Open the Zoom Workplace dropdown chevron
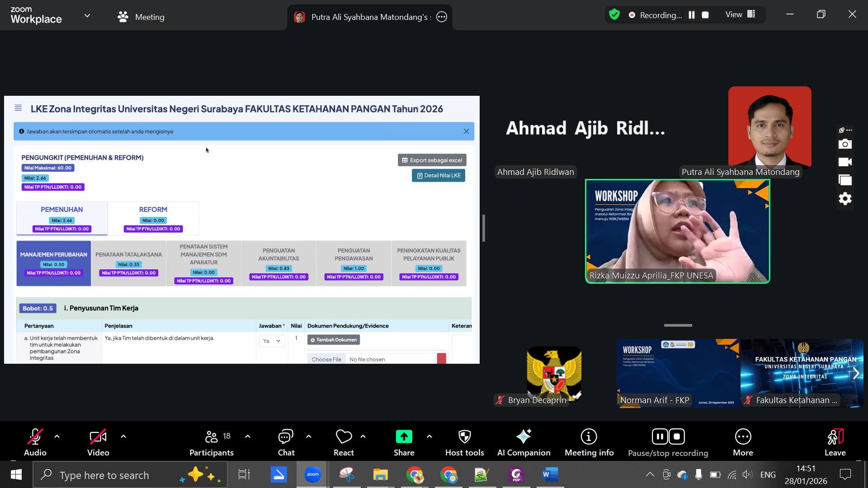Viewport: 868px width, 488px height. click(87, 16)
